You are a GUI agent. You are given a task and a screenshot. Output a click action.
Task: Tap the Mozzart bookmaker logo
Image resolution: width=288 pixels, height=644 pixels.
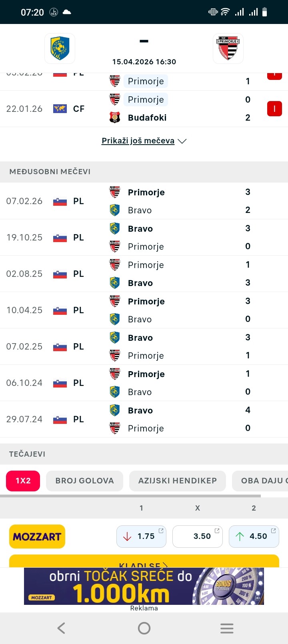tap(37, 537)
